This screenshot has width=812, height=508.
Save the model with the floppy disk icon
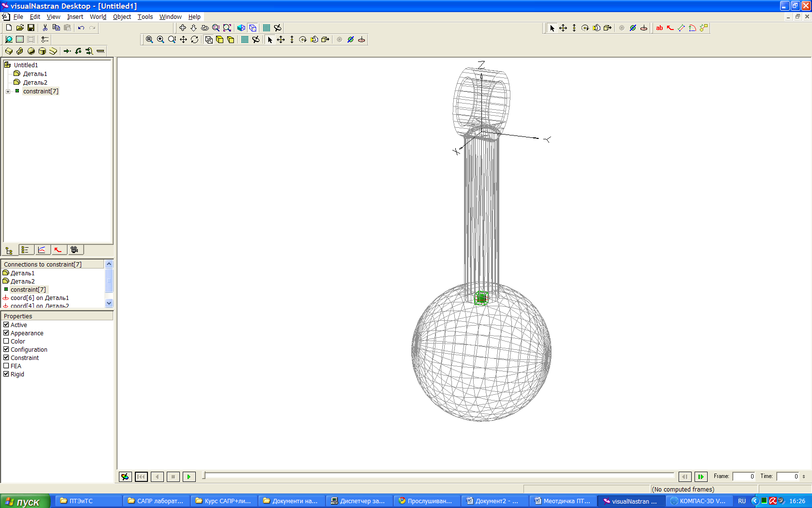30,28
